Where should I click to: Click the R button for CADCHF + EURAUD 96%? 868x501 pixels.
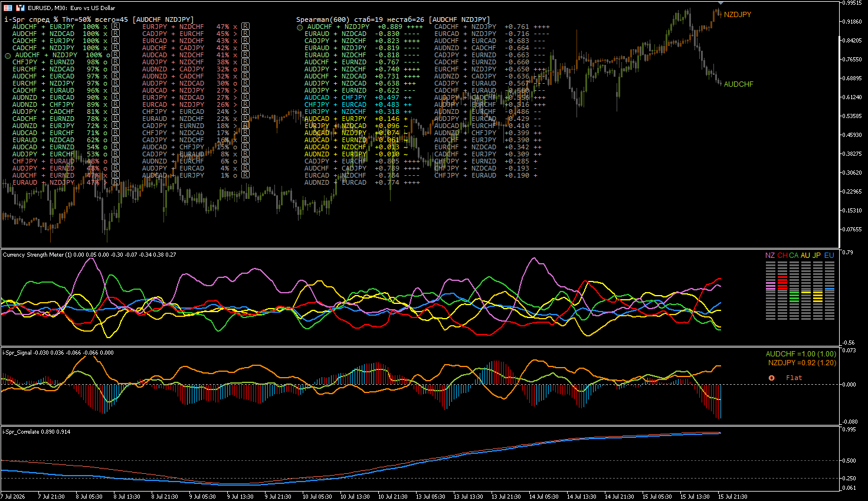[116, 90]
